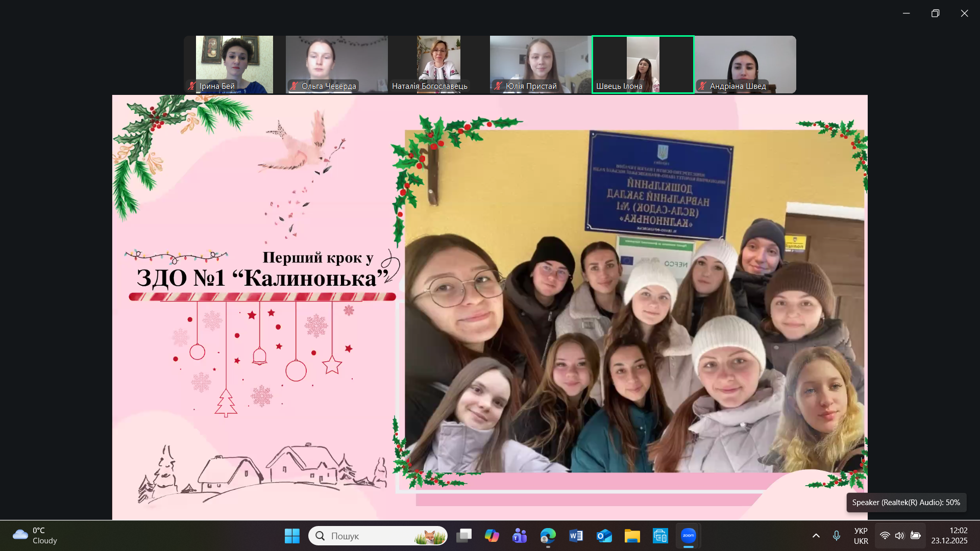Open the speaker volume control
The width and height of the screenshot is (980, 551).
899,536
